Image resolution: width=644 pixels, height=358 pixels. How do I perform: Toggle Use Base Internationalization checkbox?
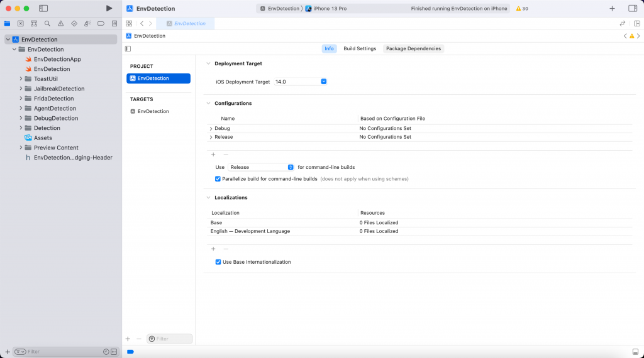tap(218, 262)
